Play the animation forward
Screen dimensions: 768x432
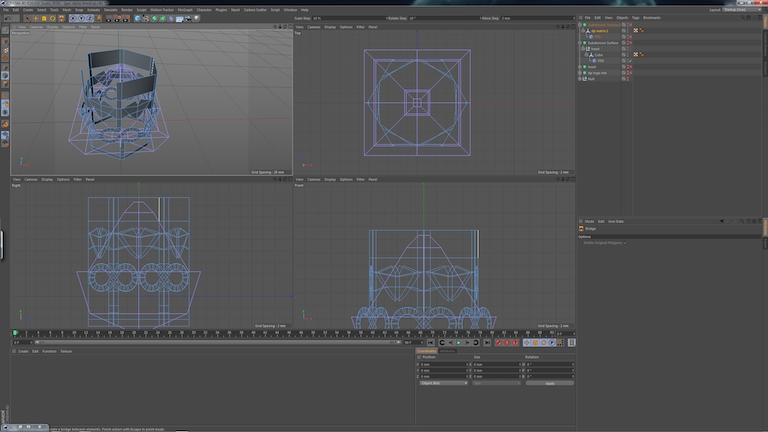tap(458, 343)
